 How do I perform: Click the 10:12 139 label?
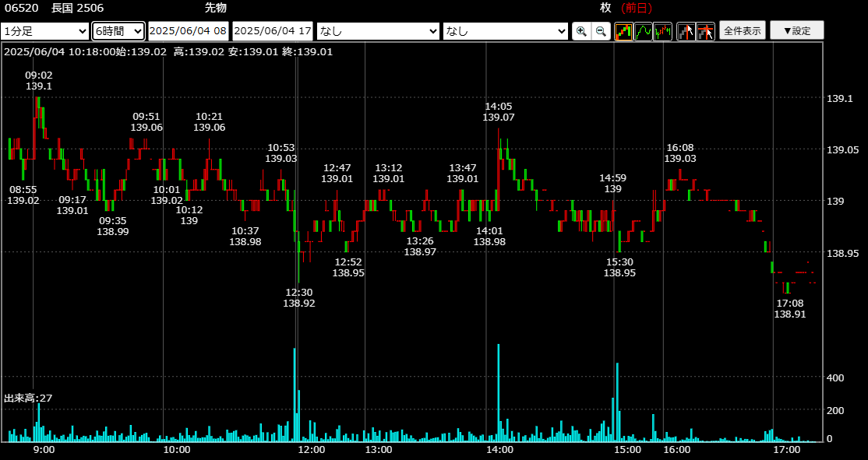click(189, 215)
